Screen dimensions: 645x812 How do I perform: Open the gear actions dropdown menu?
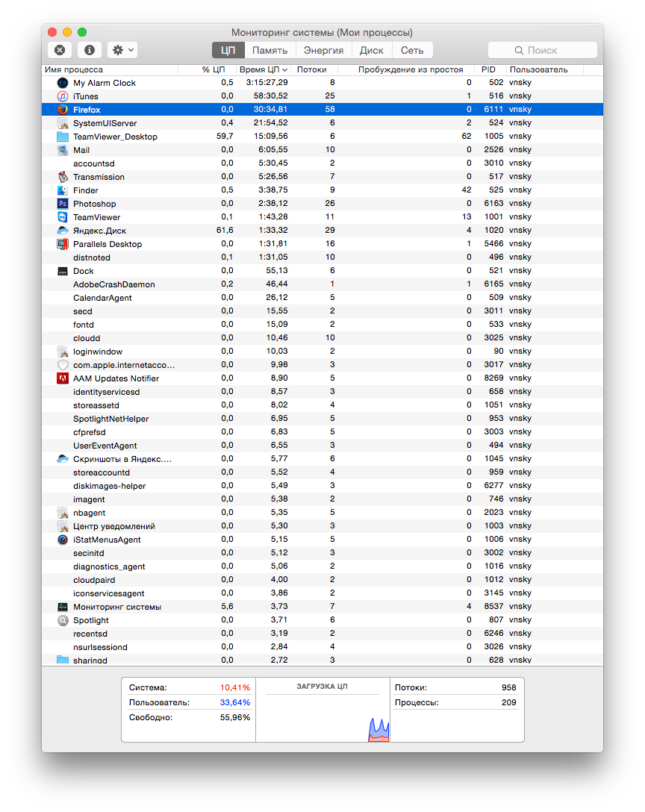(x=122, y=50)
